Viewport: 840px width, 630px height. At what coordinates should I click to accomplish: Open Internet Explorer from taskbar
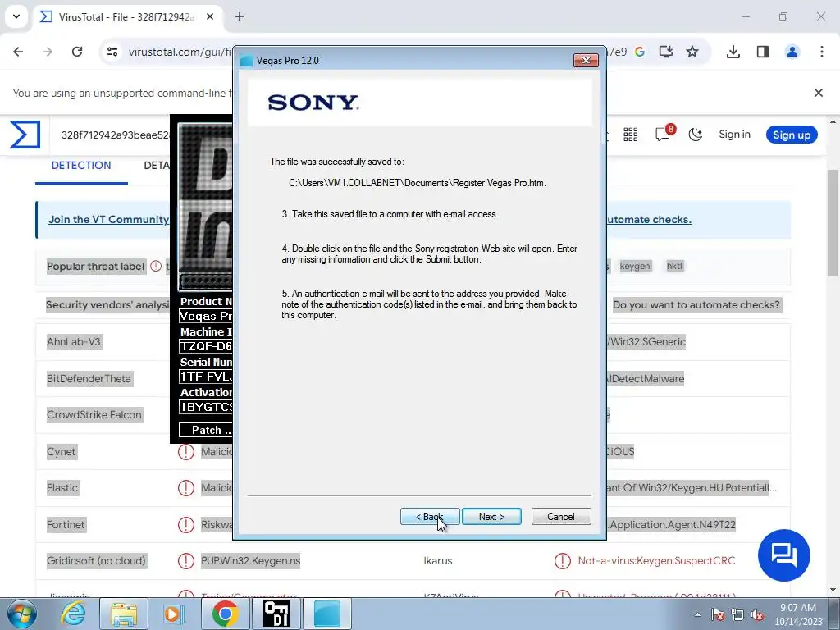click(73, 614)
